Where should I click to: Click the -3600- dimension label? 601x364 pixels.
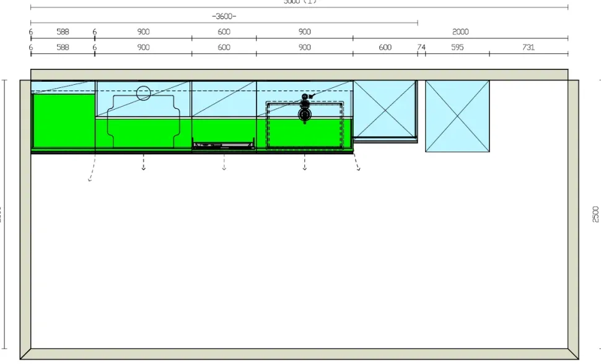tap(224, 16)
